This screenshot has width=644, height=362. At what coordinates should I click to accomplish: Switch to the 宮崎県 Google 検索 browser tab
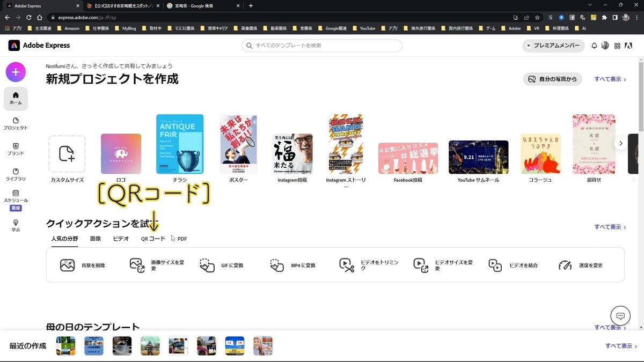[x=202, y=5]
